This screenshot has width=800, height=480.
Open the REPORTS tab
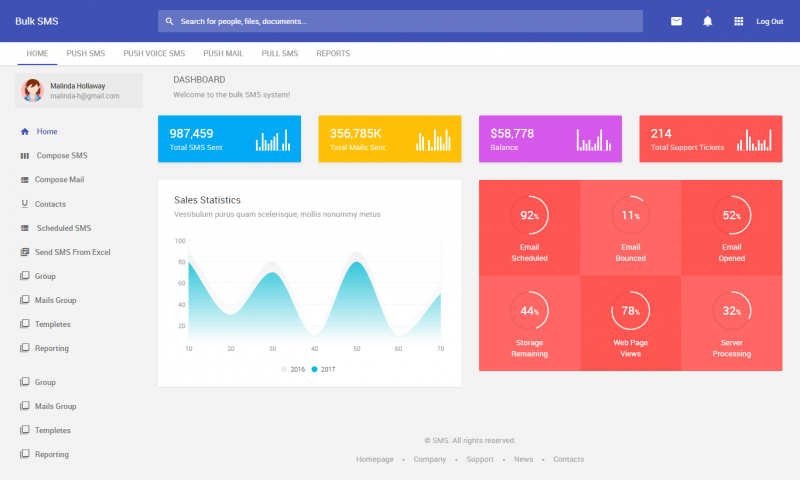tap(333, 53)
